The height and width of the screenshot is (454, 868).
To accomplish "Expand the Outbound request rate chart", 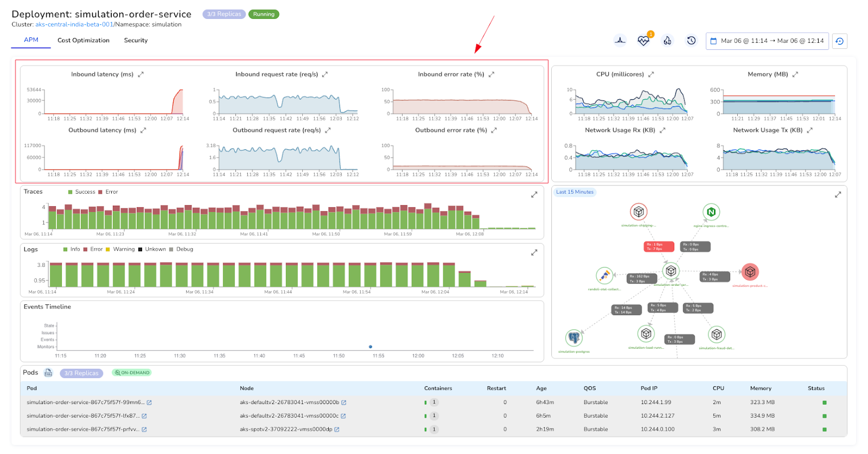I will click(328, 130).
